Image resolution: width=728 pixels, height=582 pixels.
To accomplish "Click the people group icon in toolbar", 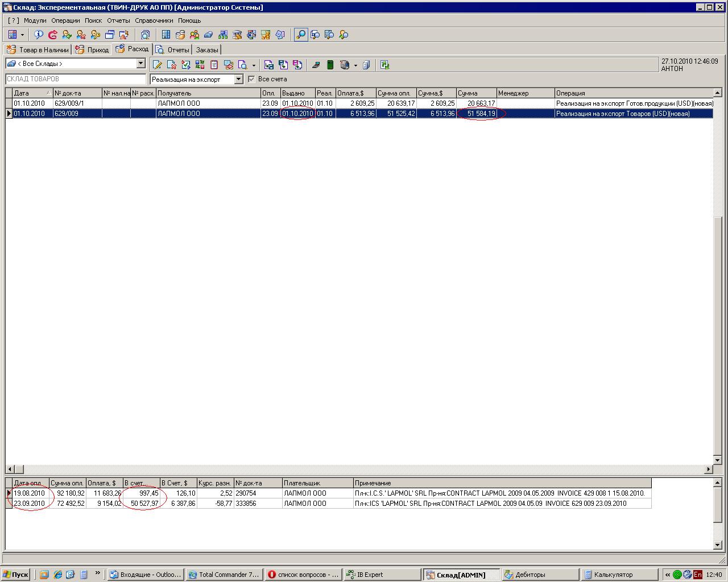I will (195, 35).
